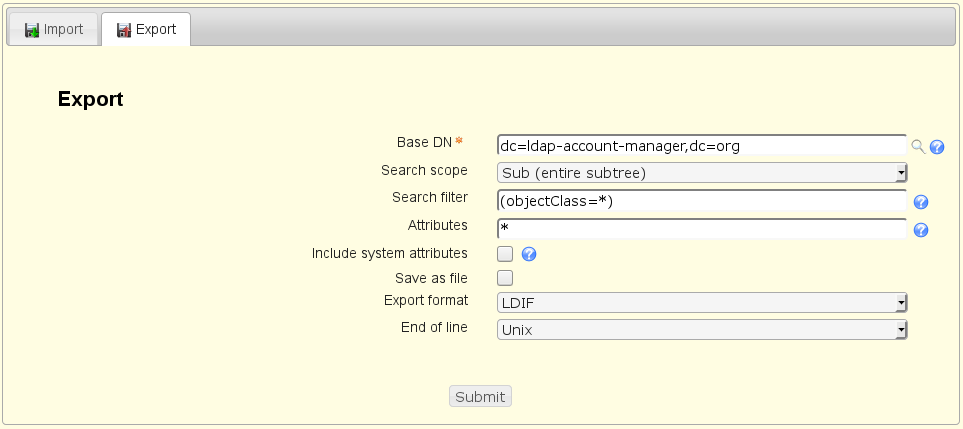Click into the Search filter input
The height and width of the screenshot is (429, 963).
tap(700, 202)
